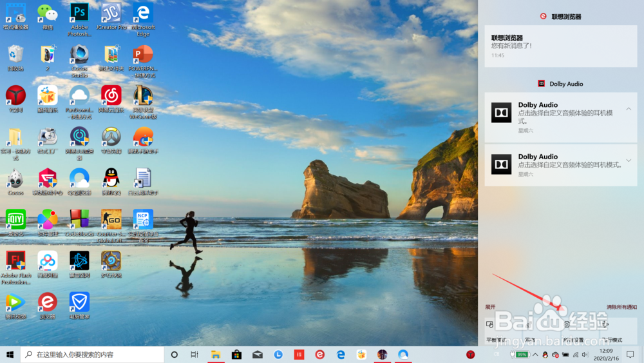Open Task View on the taskbar

tap(194, 355)
